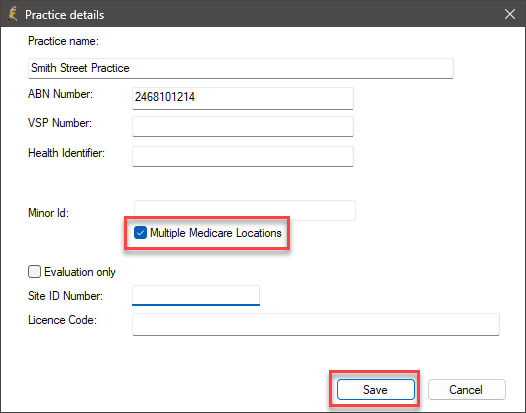This screenshot has height=413, width=526.
Task: Save the practice details
Action: click(x=375, y=390)
